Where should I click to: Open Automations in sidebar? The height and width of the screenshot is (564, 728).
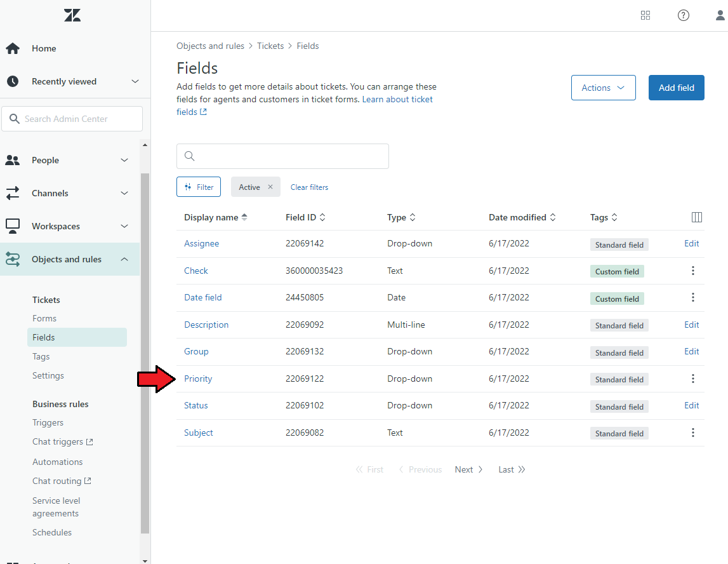tap(58, 462)
